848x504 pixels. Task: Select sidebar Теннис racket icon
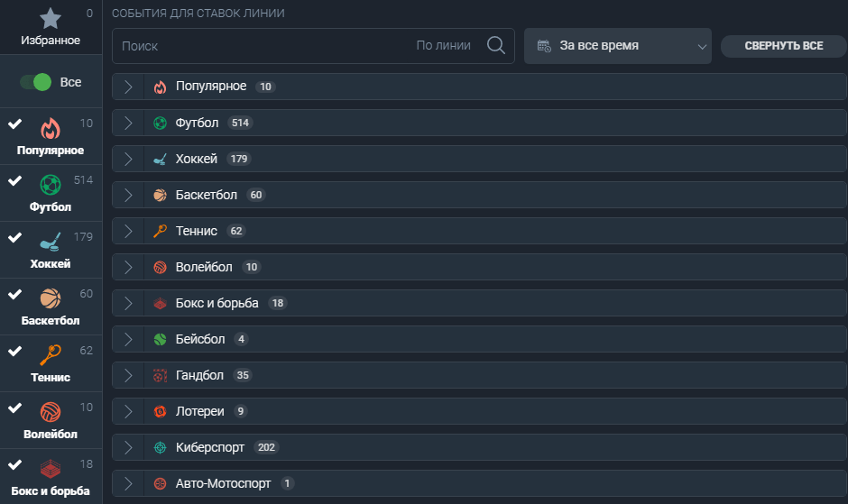[x=51, y=355]
